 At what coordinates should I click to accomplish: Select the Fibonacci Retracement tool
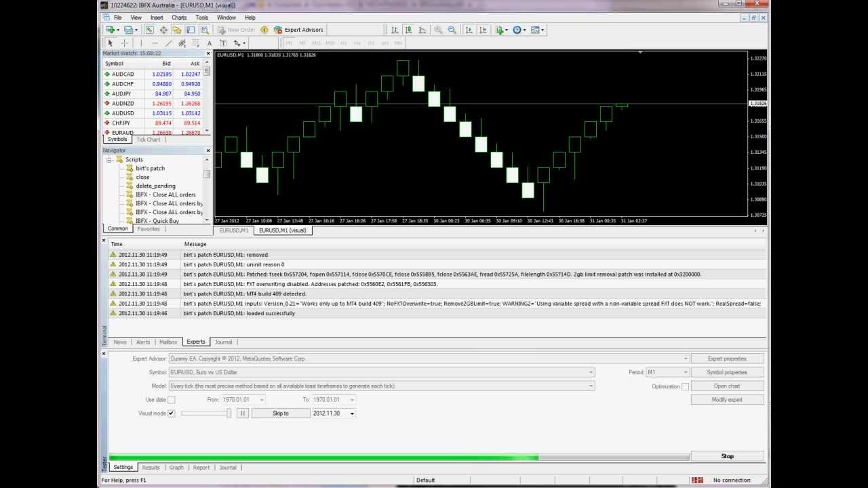click(x=196, y=43)
